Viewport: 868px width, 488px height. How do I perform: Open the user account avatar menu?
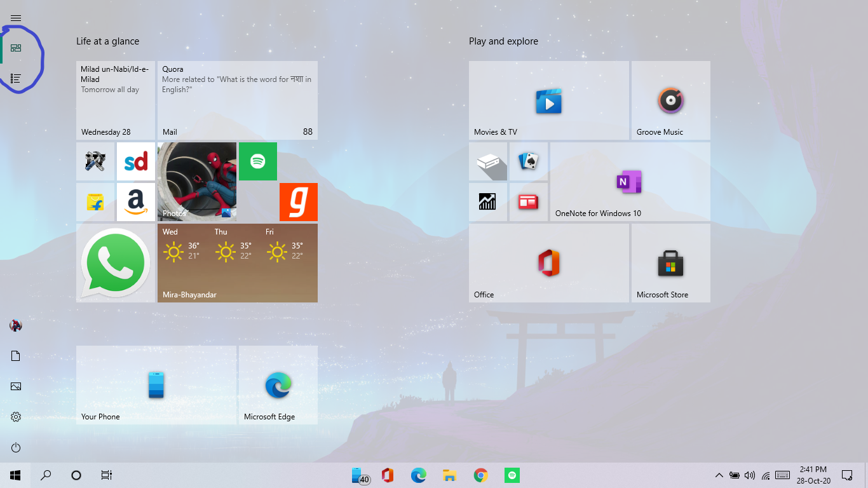[16, 325]
